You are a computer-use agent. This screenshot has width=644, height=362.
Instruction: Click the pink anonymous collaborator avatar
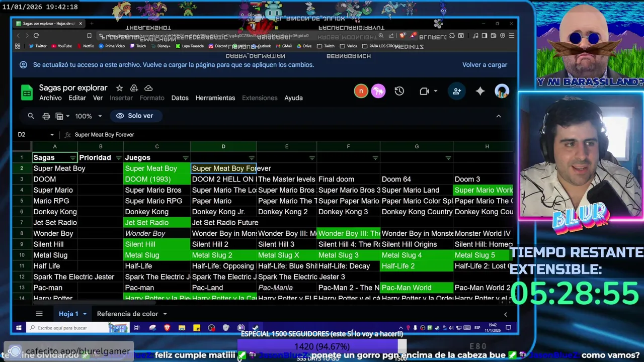[378, 91]
